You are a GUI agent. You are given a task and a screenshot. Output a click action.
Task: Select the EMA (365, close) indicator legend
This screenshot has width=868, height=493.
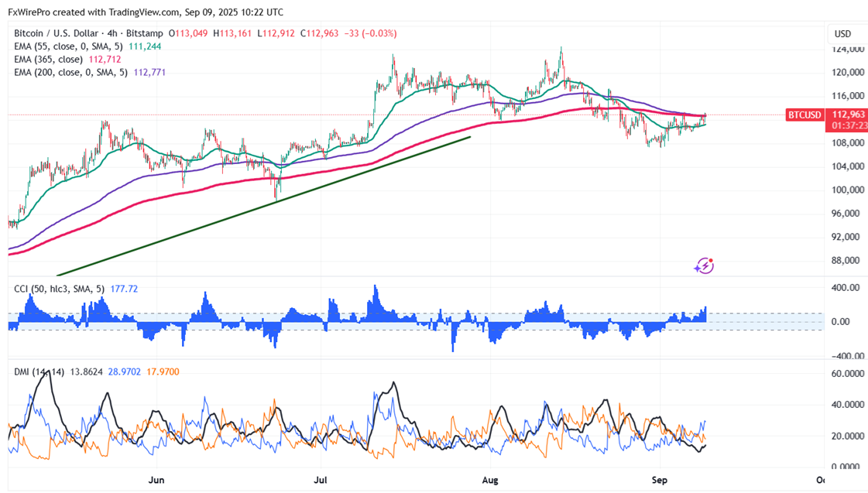click(48, 59)
